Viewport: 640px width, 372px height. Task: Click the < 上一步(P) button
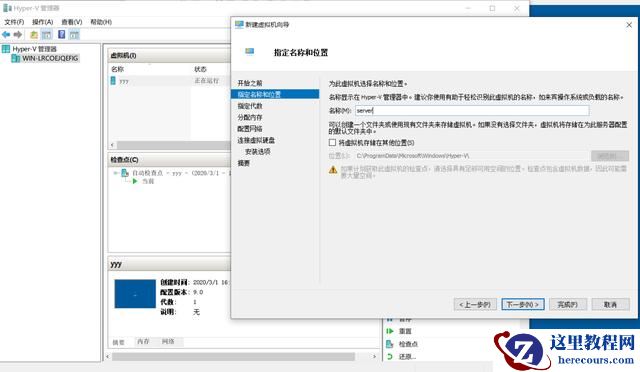click(475, 304)
